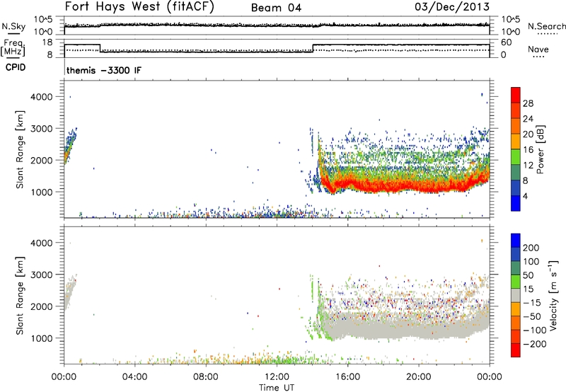Click the '60' Nave axis tick
This screenshot has width=566, height=392.
(x=507, y=42)
